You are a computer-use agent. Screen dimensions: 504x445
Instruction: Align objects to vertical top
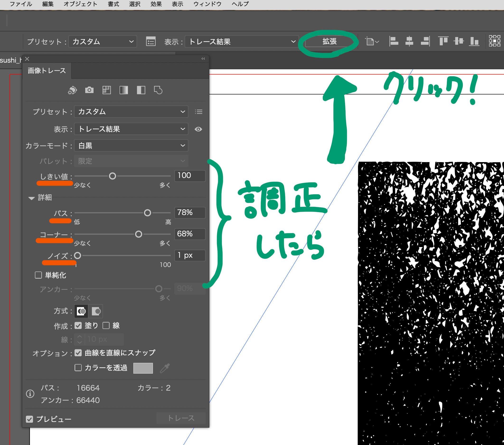coord(443,41)
